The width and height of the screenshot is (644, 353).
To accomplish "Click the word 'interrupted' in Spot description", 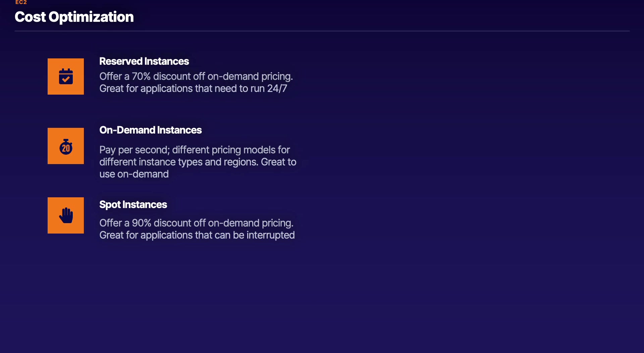I will [x=270, y=235].
